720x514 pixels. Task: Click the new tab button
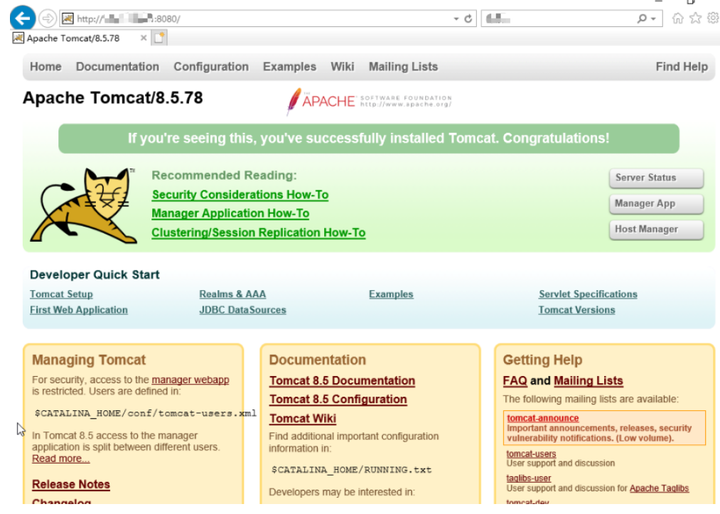click(x=159, y=38)
